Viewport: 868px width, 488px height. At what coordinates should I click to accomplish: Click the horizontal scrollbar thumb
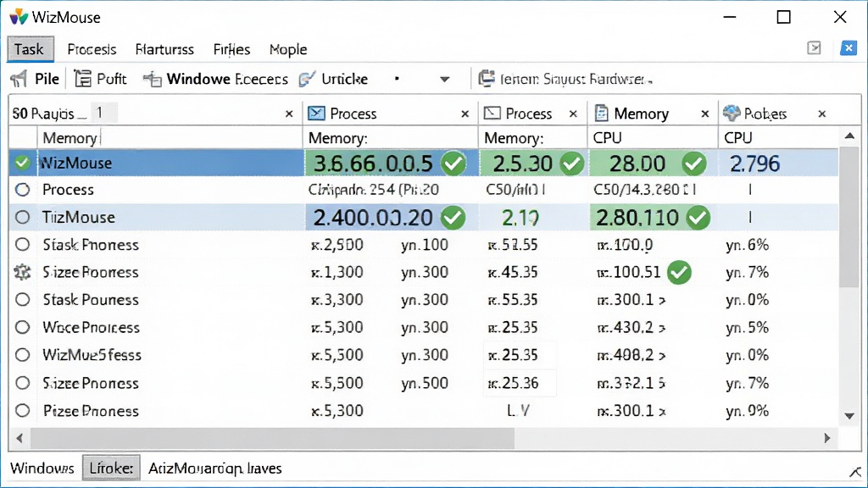tap(272, 438)
